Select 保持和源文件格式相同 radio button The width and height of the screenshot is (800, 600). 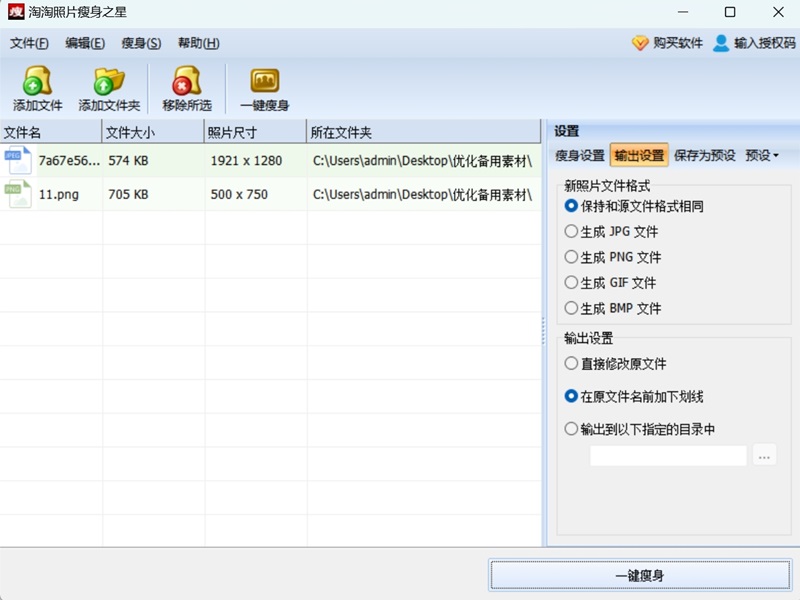tap(571, 206)
